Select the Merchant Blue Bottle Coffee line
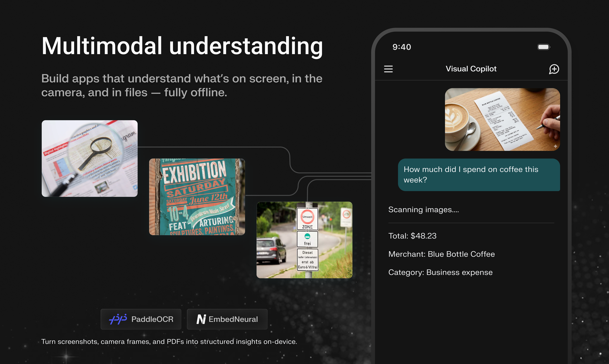609x364 pixels. pos(442,254)
